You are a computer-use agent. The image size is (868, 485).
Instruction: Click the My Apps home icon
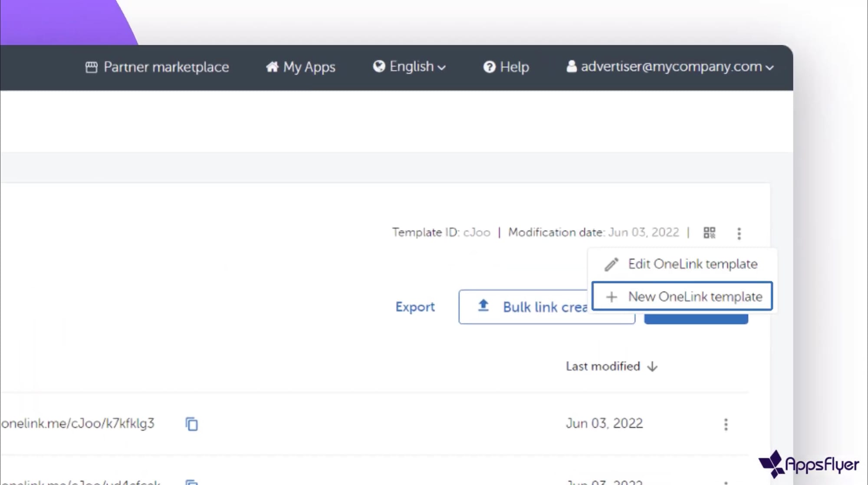point(272,67)
